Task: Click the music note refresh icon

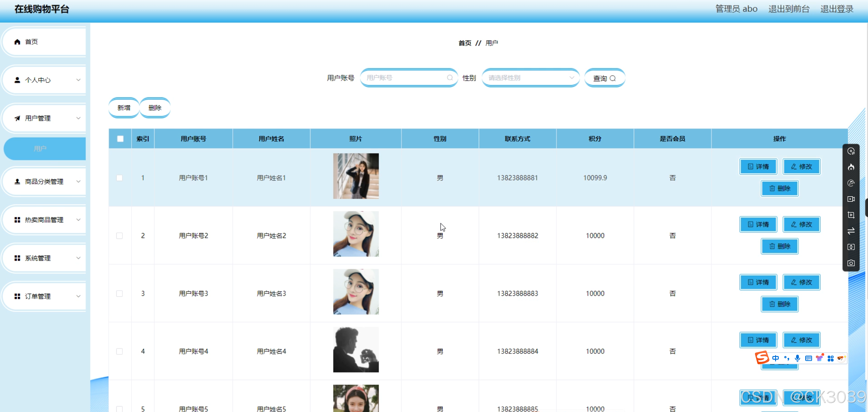Action: [x=851, y=183]
